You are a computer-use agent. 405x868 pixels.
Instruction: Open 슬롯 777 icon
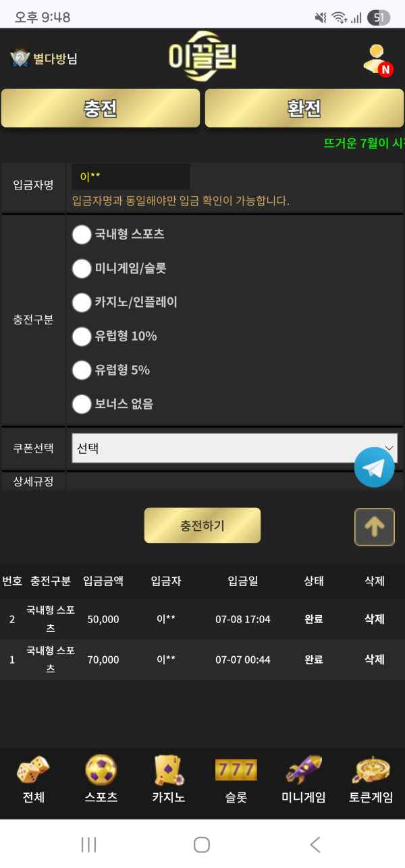pyautogui.click(x=236, y=770)
